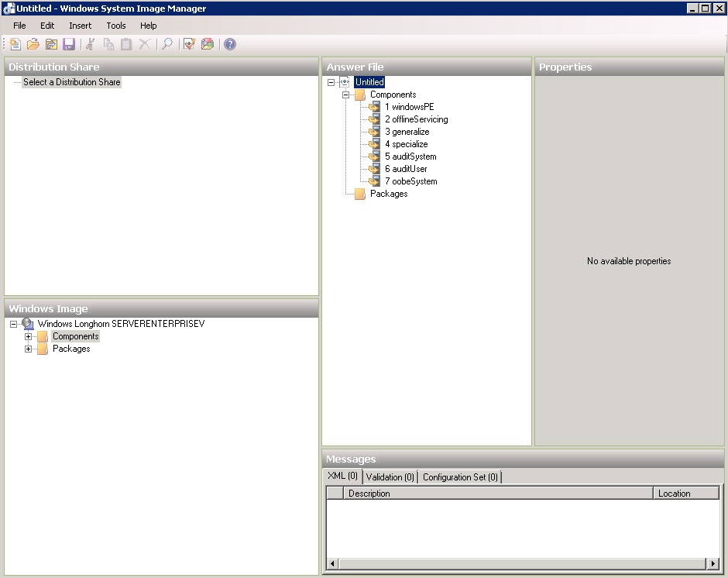This screenshot has width=728, height=578.
Task: Click the Messages horizontal scrollbar track
Action: pos(522,564)
